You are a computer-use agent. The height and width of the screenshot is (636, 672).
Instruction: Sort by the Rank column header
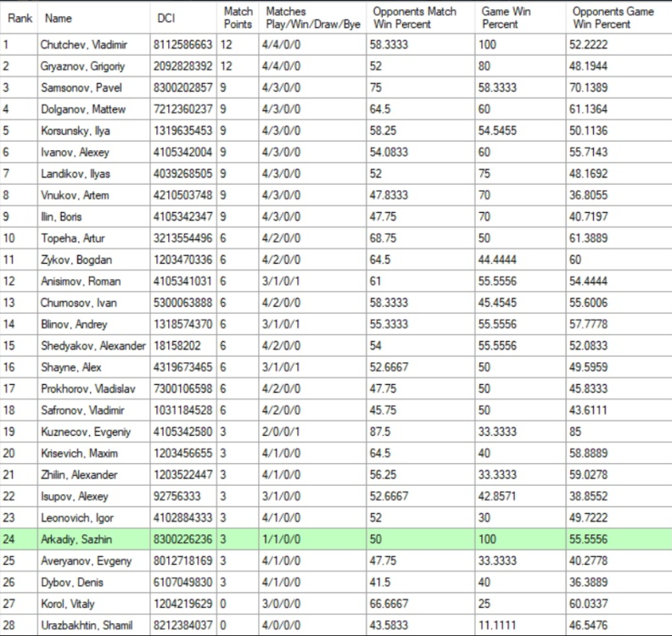20,18
